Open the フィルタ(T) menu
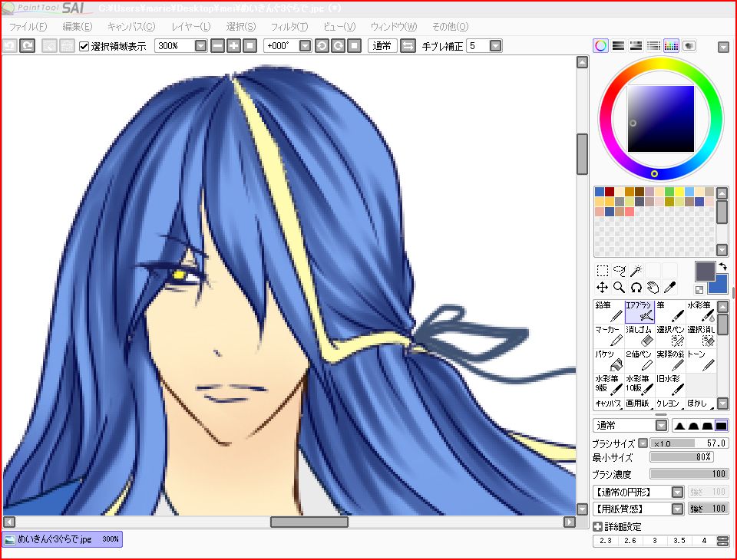Viewport: 737px width, 560px height. point(289,27)
